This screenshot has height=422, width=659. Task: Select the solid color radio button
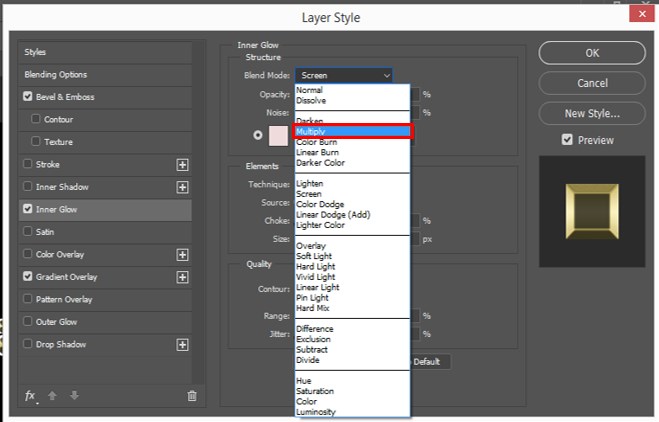[258, 135]
